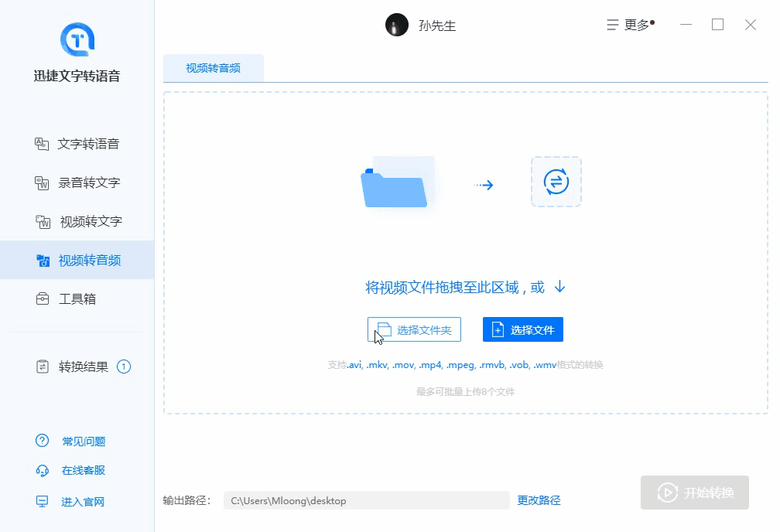Click the 选择文件夹 button
This screenshot has width=780, height=532.
[x=415, y=329]
